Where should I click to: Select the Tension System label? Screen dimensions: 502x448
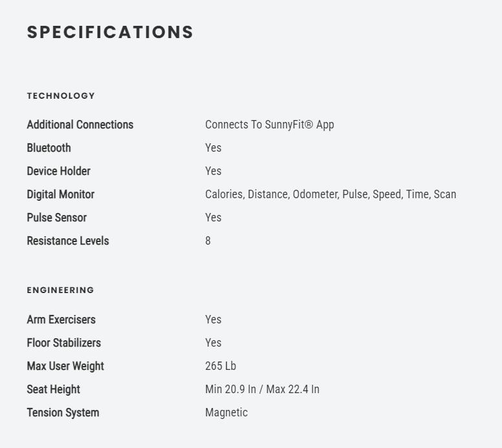coord(63,412)
